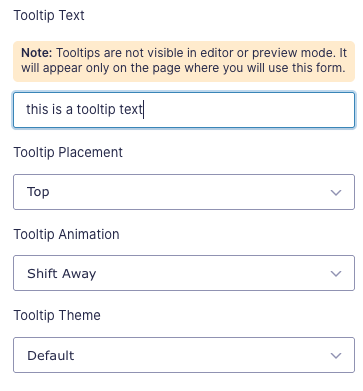Click the 'Tooltip Animation' label

point(66,234)
